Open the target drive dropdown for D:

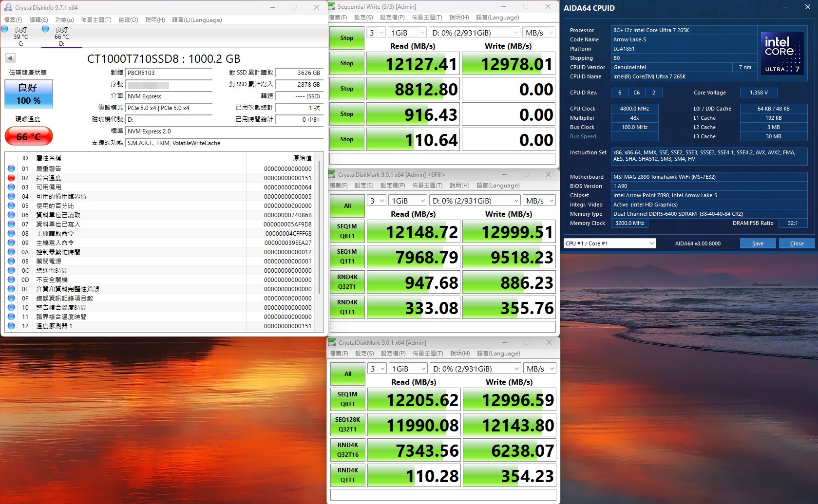coord(475,200)
